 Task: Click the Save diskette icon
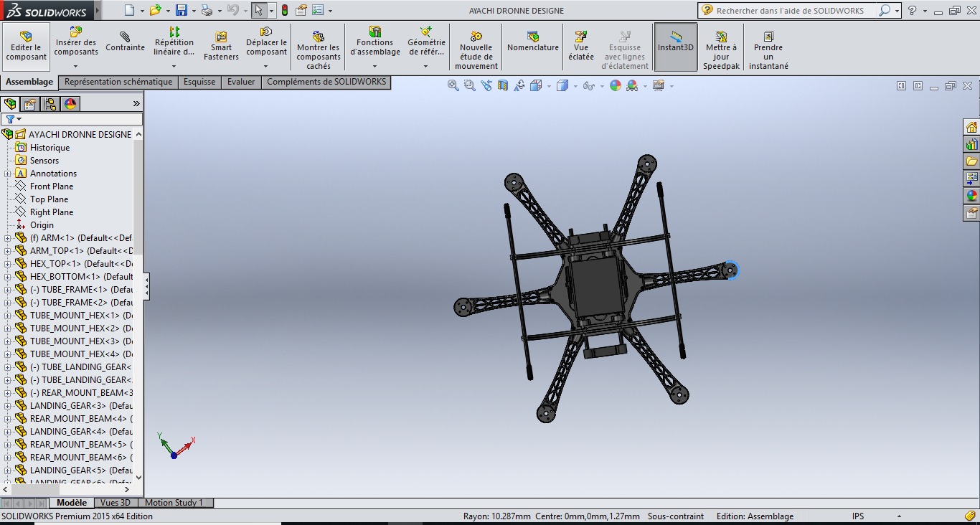(x=182, y=10)
